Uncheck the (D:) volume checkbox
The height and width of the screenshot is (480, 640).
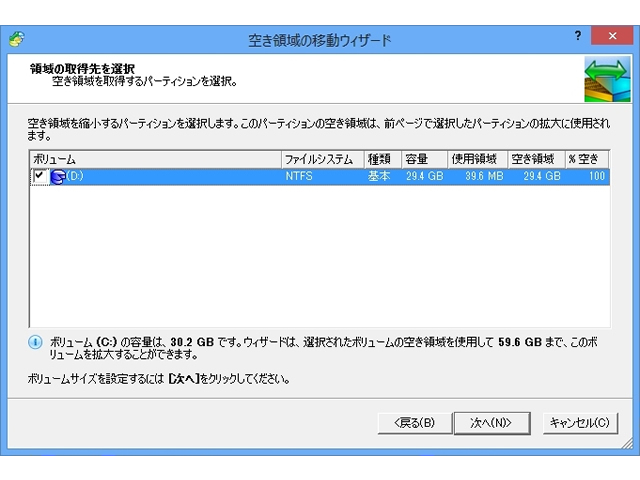(40, 176)
